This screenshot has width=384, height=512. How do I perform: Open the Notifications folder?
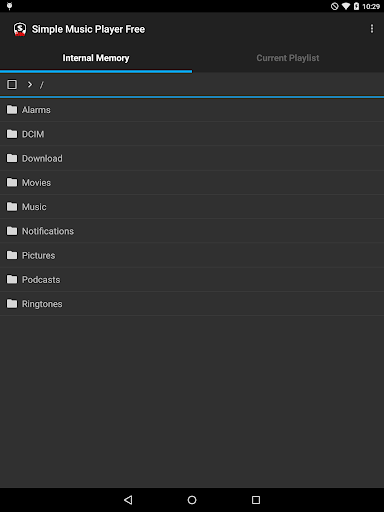click(x=192, y=231)
